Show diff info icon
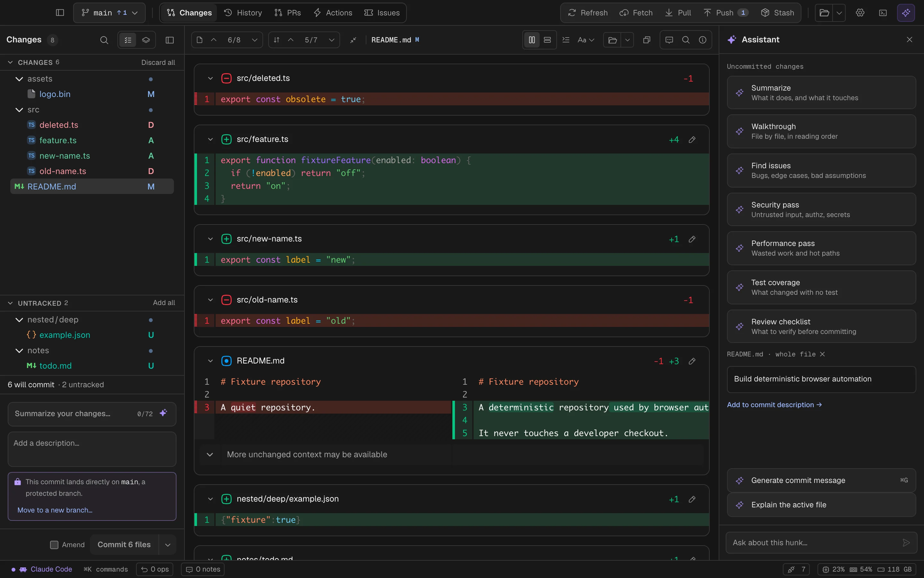The image size is (924, 578). coord(703,40)
